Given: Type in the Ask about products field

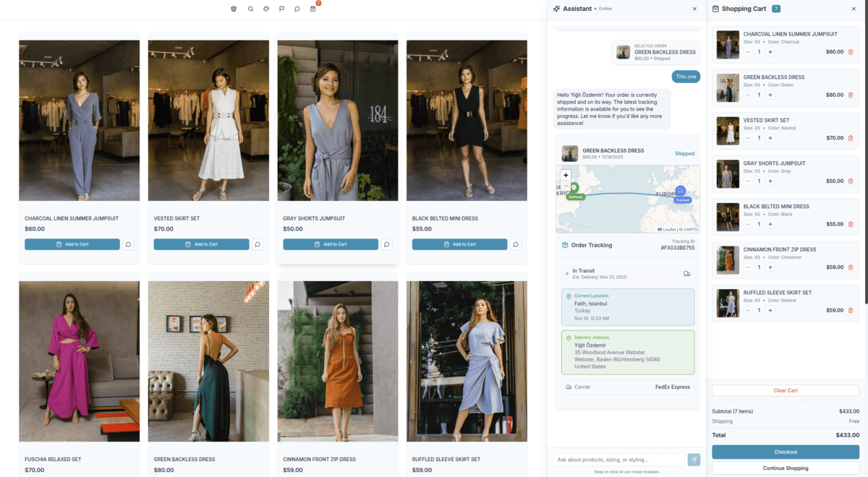Looking at the screenshot, I should (x=618, y=460).
